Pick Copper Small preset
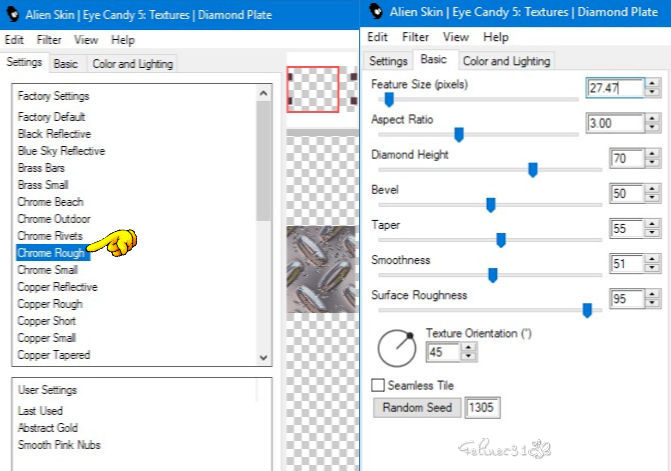This screenshot has height=471, width=671. [47, 338]
